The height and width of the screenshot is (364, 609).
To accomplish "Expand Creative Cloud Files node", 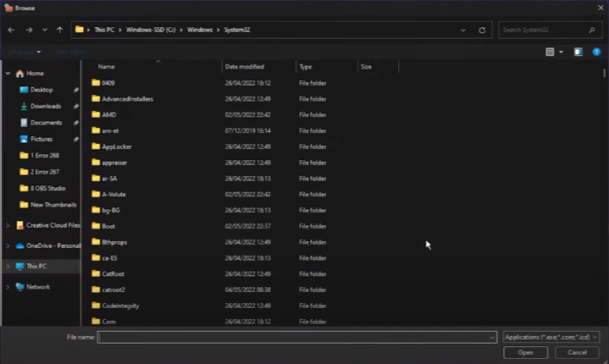I will 8,225.
